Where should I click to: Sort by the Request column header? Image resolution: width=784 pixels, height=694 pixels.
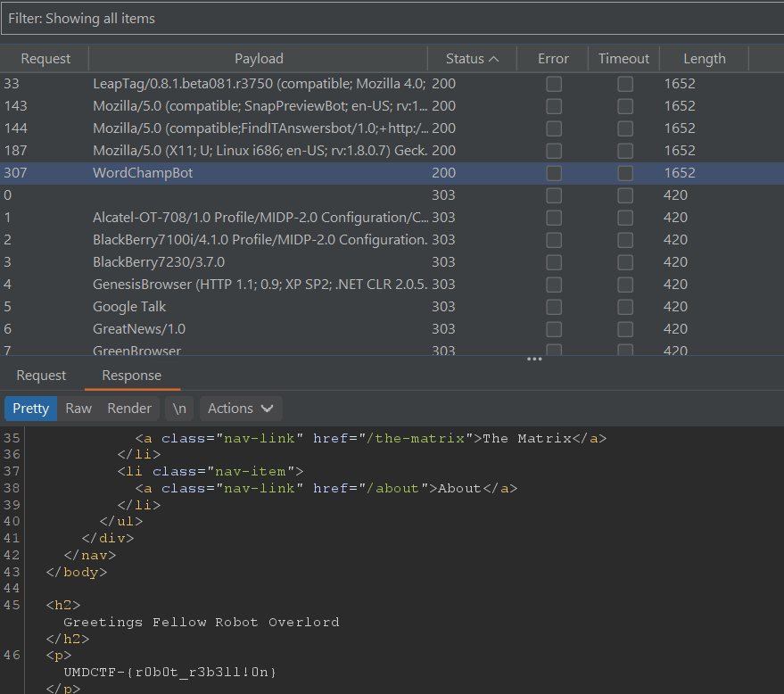45,59
